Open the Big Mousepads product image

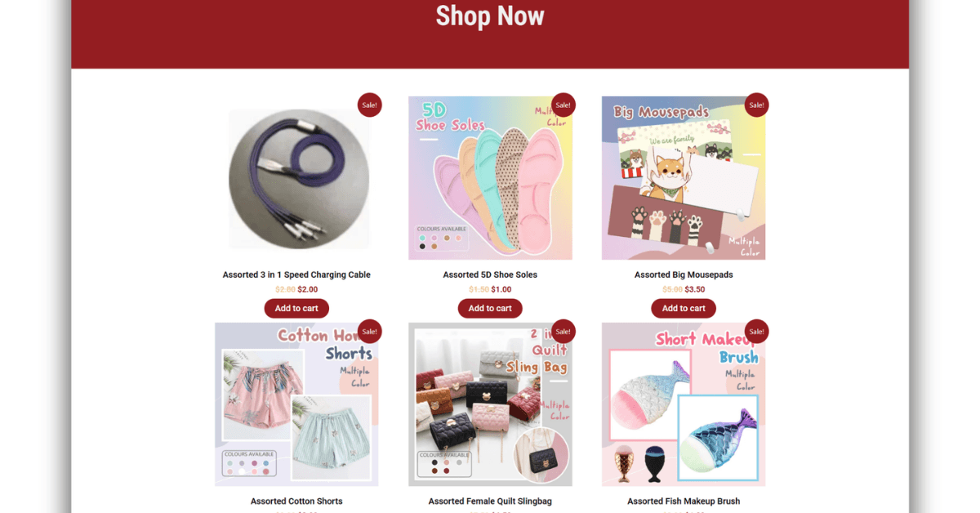(684, 178)
